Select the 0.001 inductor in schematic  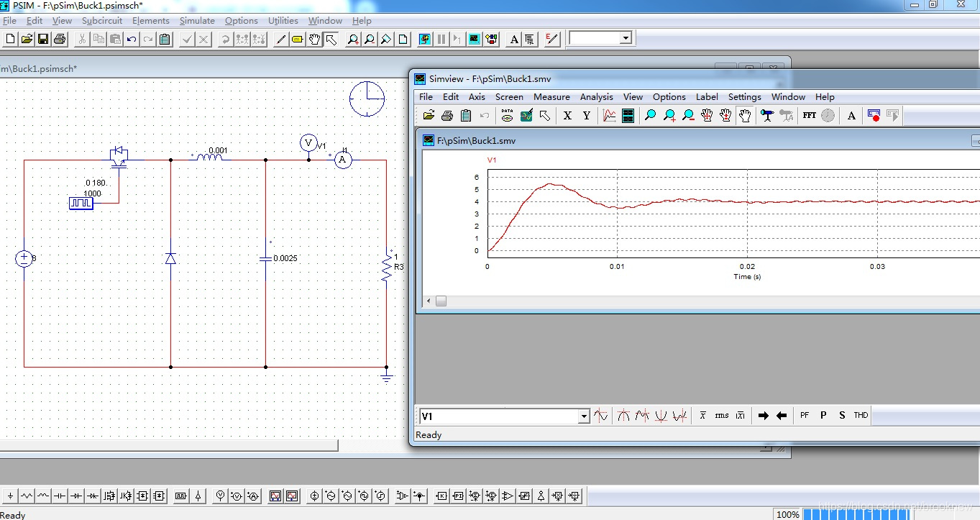click(209, 157)
